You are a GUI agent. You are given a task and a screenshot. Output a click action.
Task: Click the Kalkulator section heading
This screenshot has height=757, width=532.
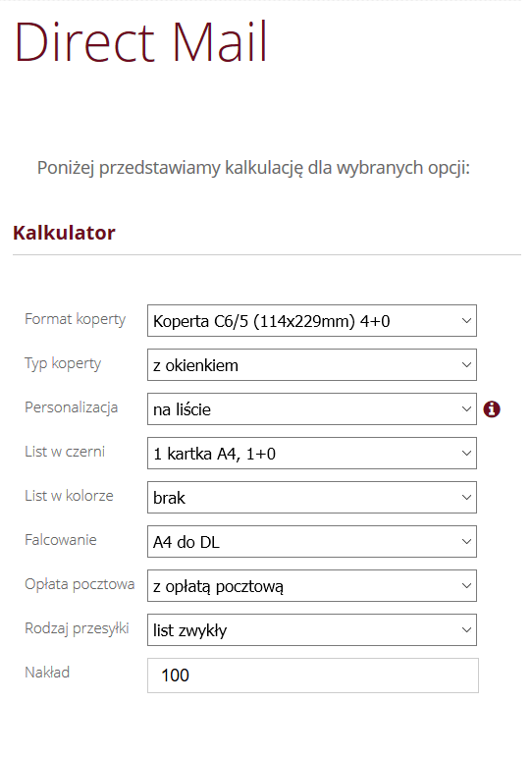point(64,233)
